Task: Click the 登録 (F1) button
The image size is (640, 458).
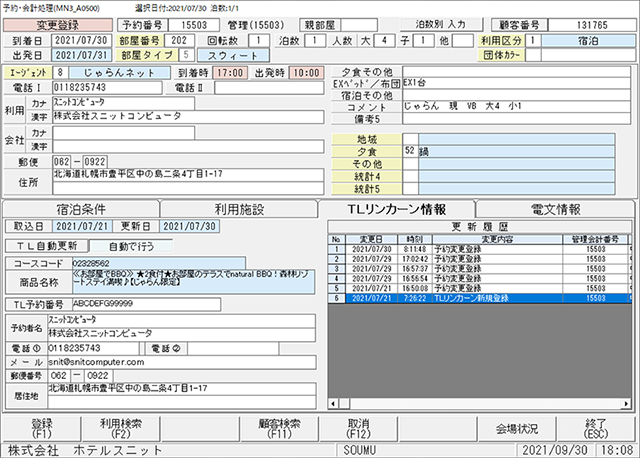Action: click(x=42, y=428)
